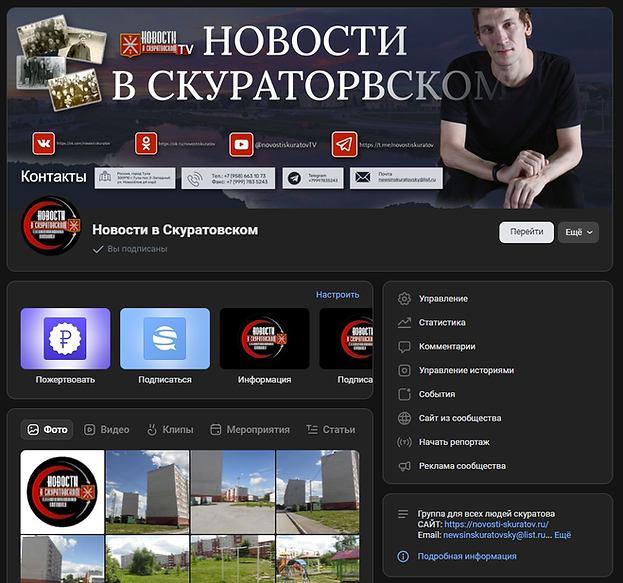Click the Telegram contact card in banner
Viewport: 623px width, 583px height.
[x=313, y=178]
